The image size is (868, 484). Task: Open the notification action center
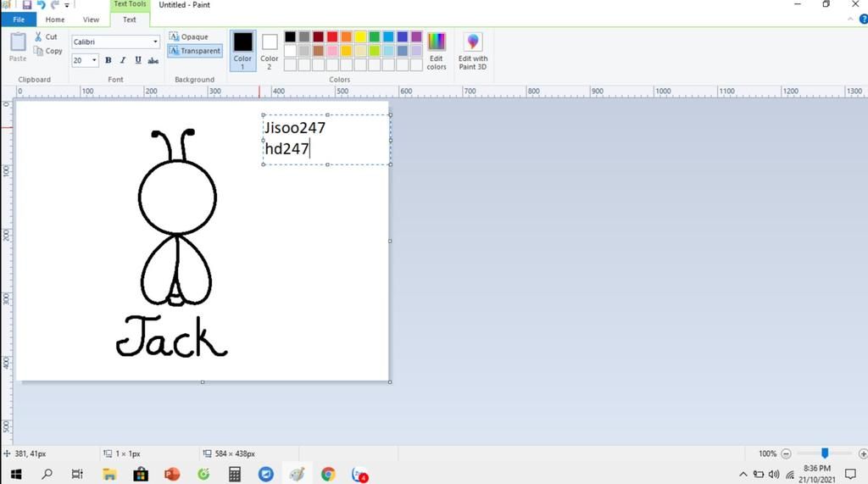click(x=850, y=474)
